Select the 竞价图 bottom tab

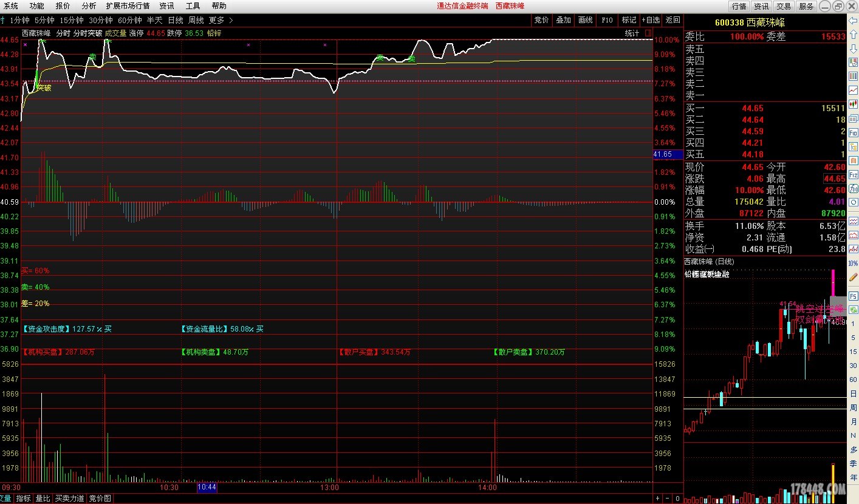point(100,499)
